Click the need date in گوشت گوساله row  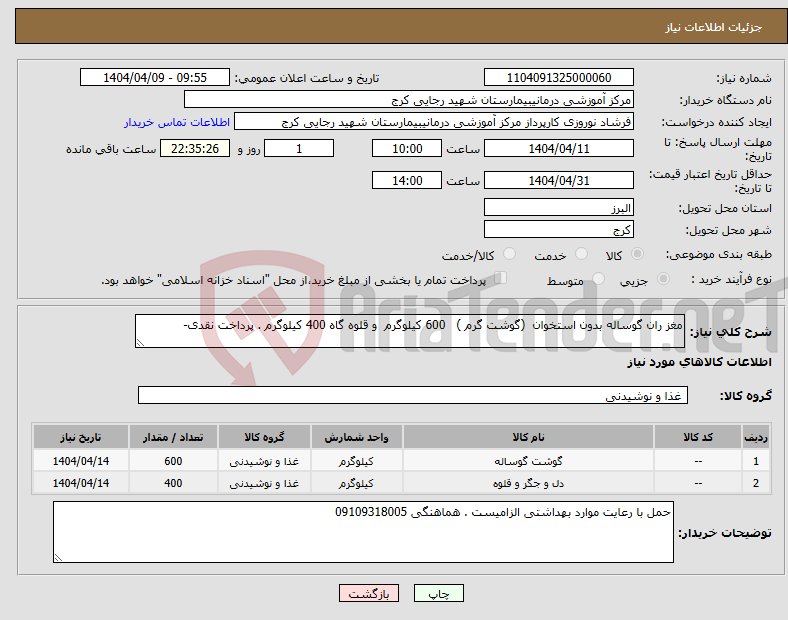pos(81,461)
